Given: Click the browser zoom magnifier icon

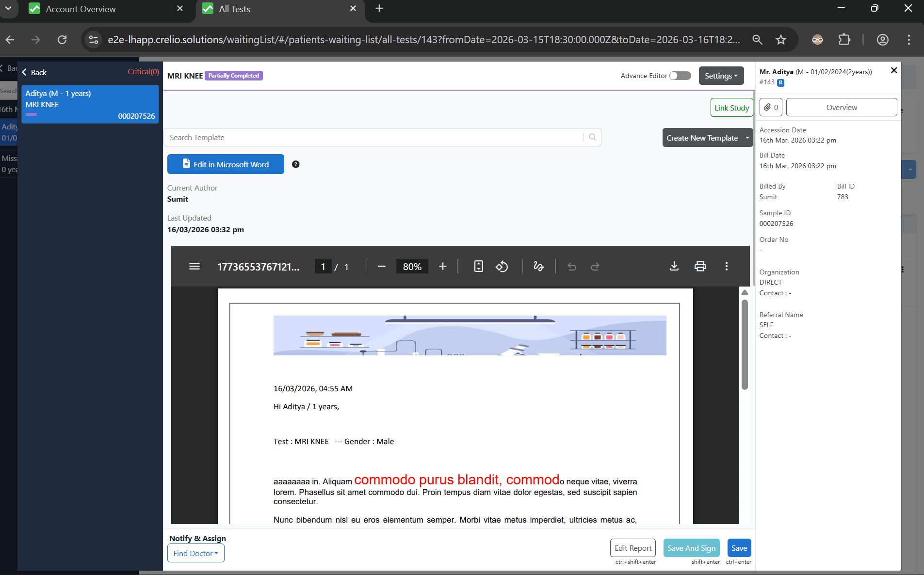Looking at the screenshot, I should click(x=758, y=40).
